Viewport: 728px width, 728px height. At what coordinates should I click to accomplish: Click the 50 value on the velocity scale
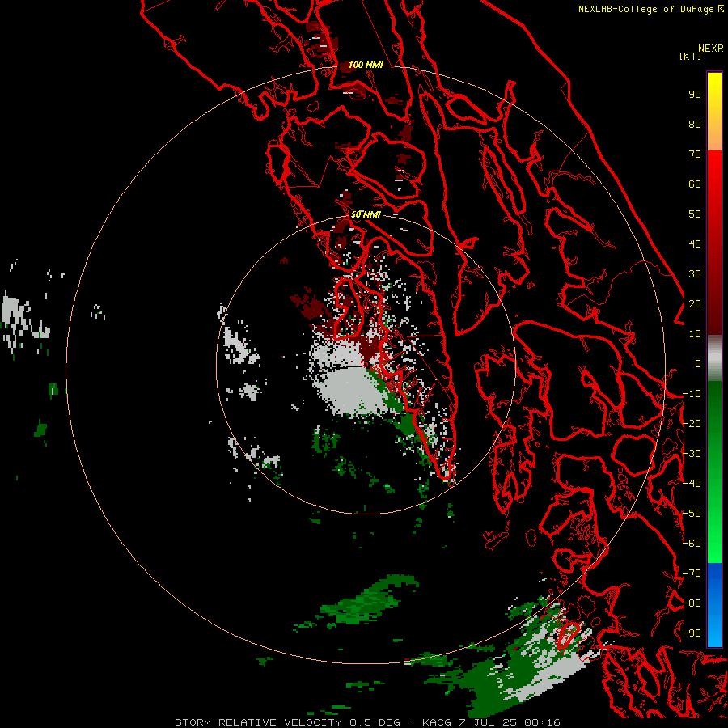(695, 214)
